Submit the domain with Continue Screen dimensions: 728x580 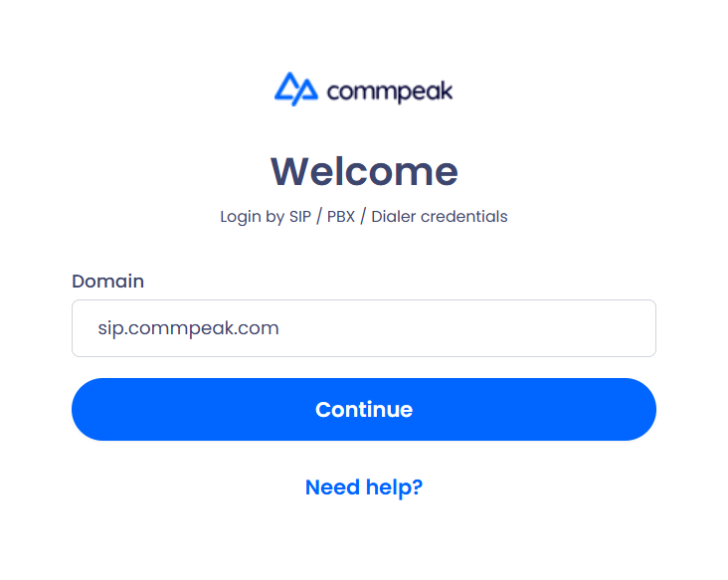(x=364, y=409)
